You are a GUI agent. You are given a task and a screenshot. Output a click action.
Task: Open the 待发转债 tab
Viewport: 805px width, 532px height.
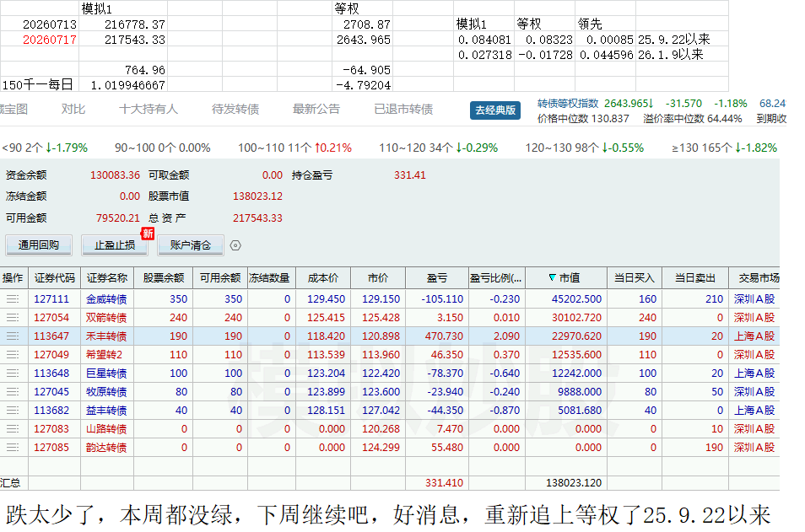235,109
